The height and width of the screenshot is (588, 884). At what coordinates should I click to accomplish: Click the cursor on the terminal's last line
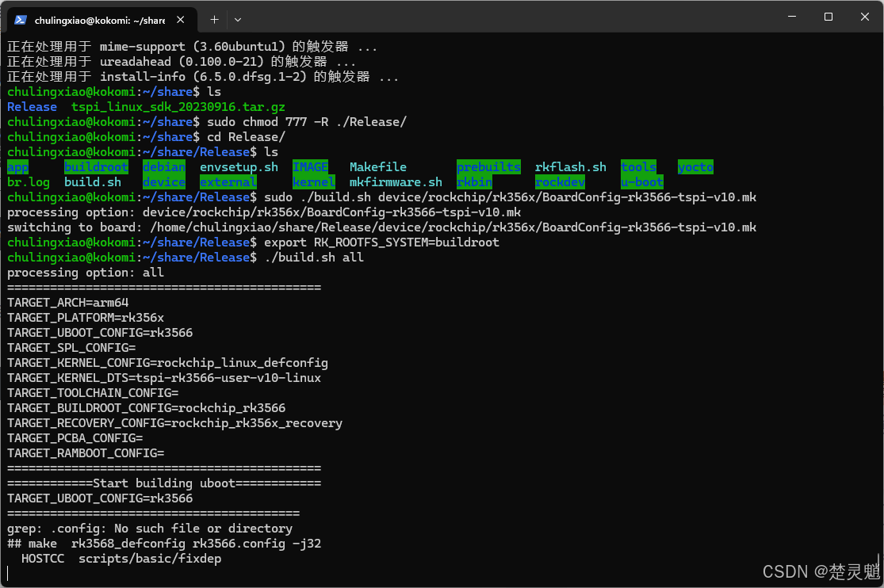[x=8, y=574]
